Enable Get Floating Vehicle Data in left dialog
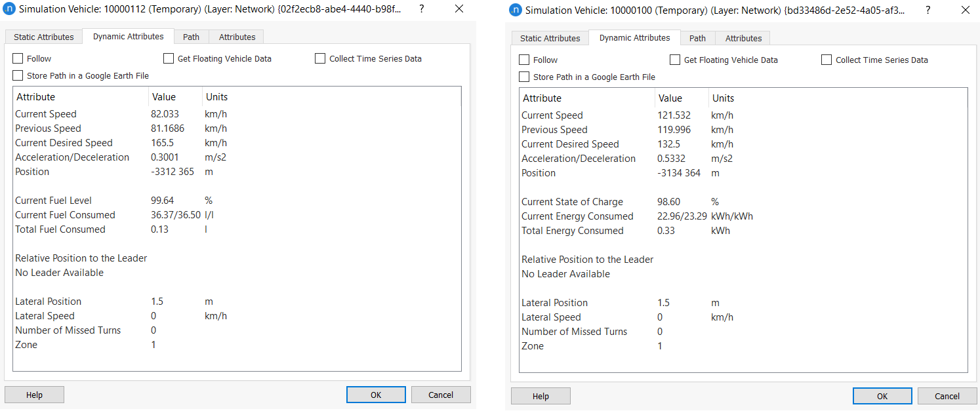Screen dimensions: 980x411 coord(169,59)
